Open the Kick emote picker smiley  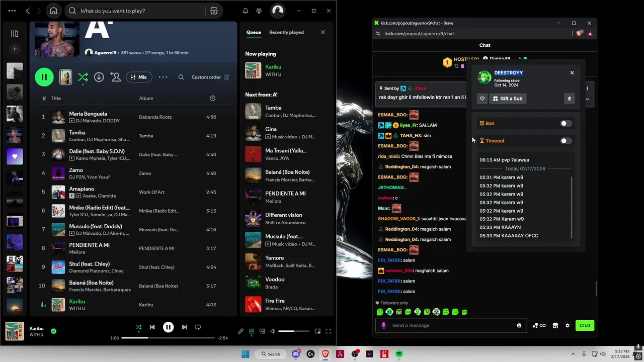coord(519,325)
